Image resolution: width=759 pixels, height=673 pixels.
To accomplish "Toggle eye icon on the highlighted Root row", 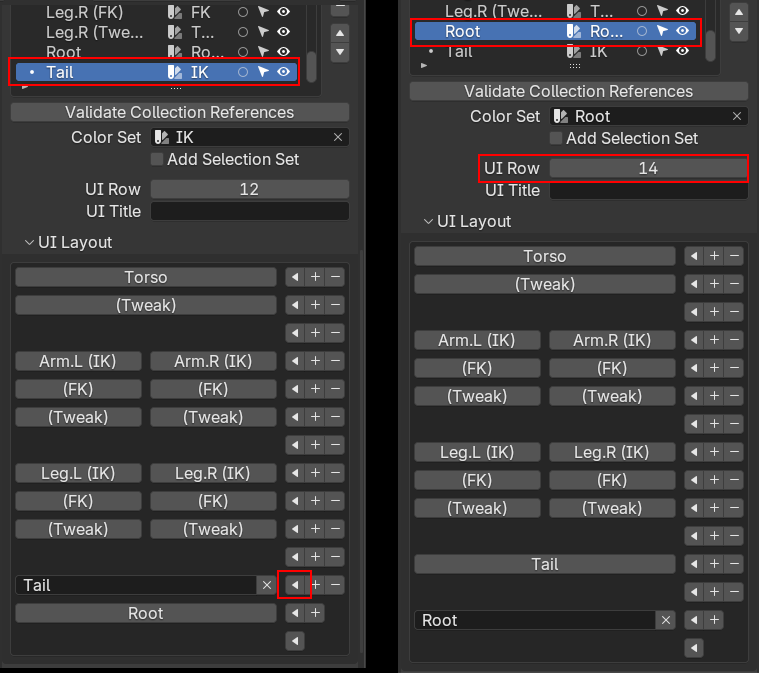I will click(682, 31).
